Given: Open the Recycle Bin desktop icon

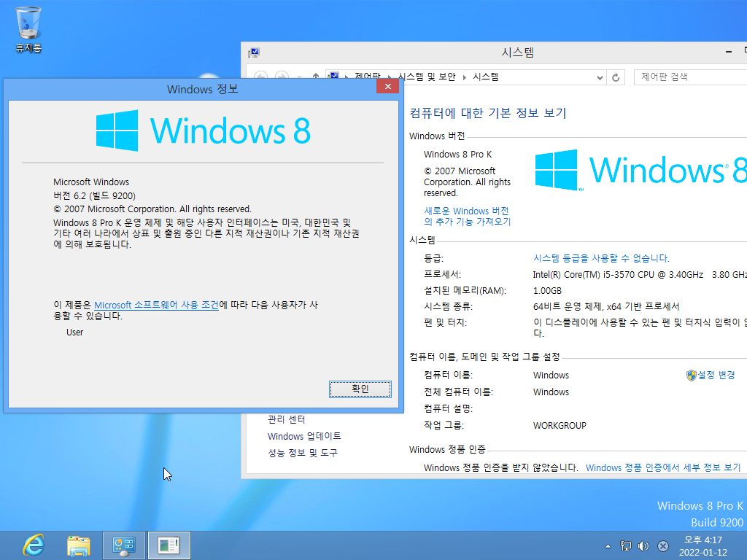Looking at the screenshot, I should [28, 29].
